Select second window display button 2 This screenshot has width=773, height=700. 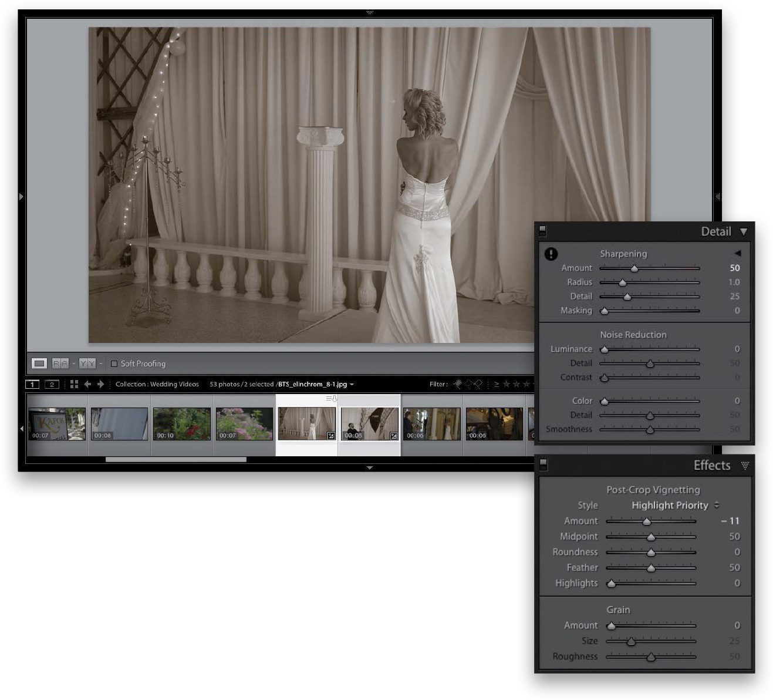[x=52, y=384]
